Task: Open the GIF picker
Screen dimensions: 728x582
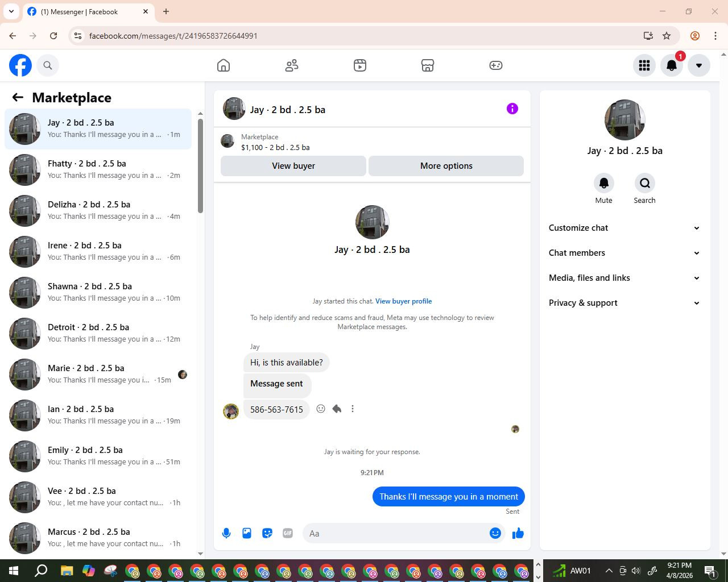Action: click(288, 533)
